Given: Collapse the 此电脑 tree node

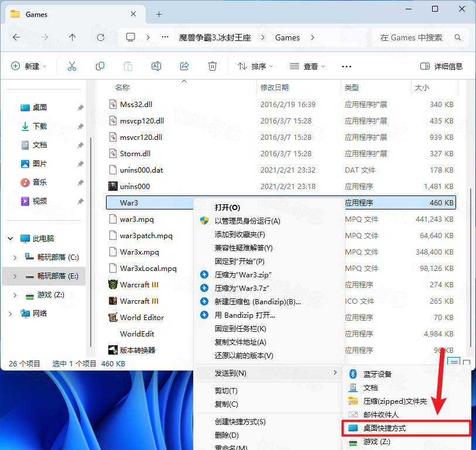Looking at the screenshot, I should coord(11,239).
